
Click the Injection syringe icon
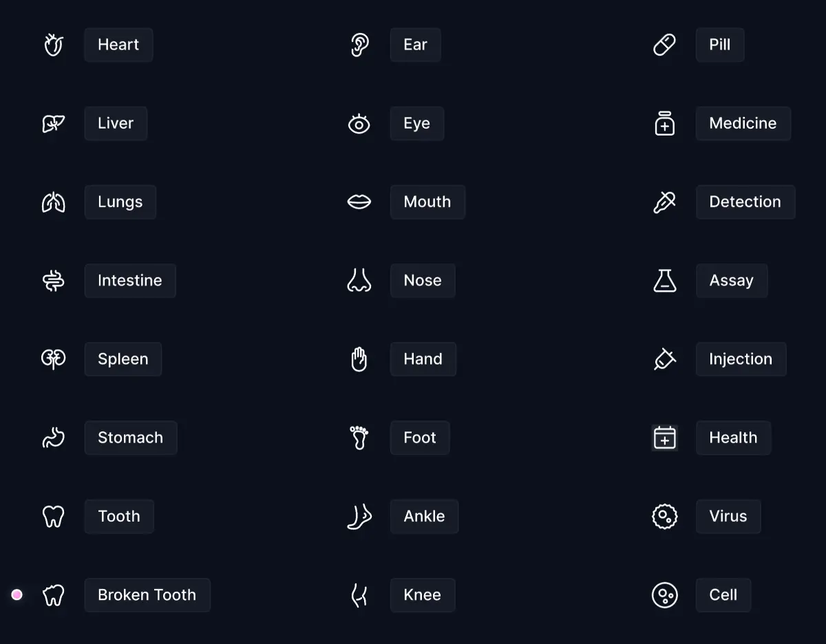click(x=664, y=359)
